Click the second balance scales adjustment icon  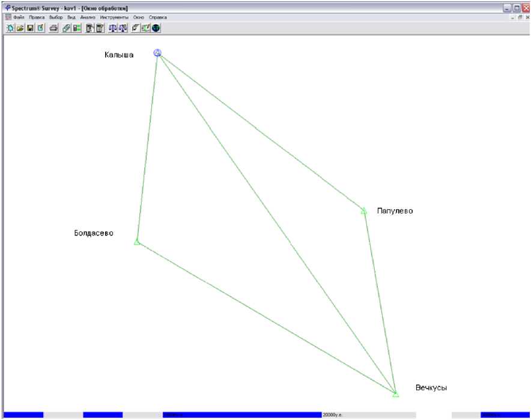123,28
